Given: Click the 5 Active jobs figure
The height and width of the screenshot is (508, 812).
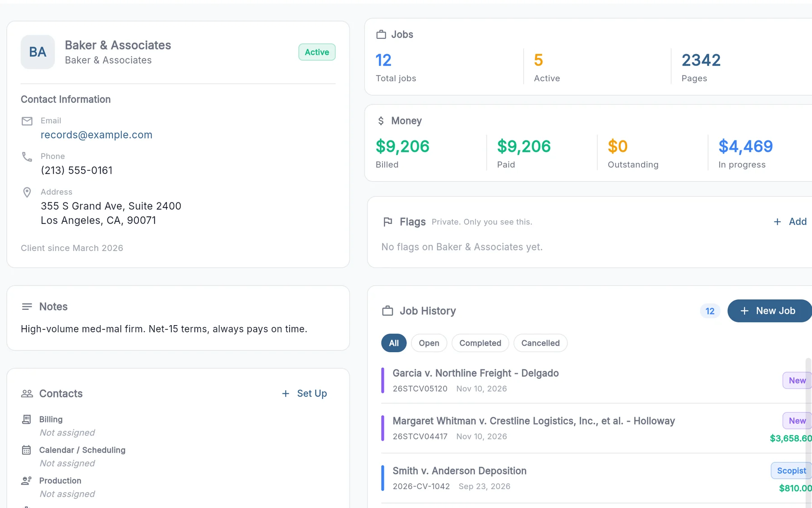Looking at the screenshot, I should pos(538,60).
